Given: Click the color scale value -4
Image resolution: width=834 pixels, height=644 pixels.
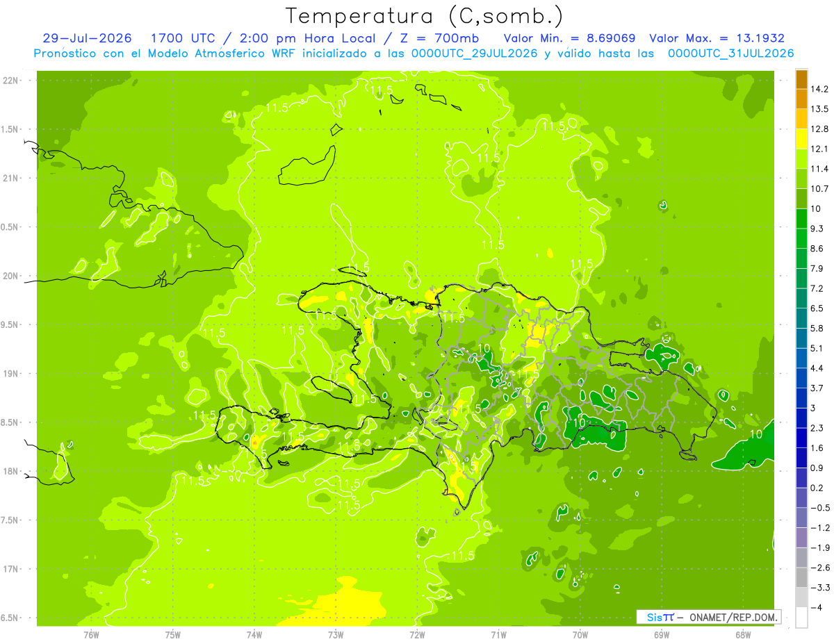Looking at the screenshot, I should 817,607.
